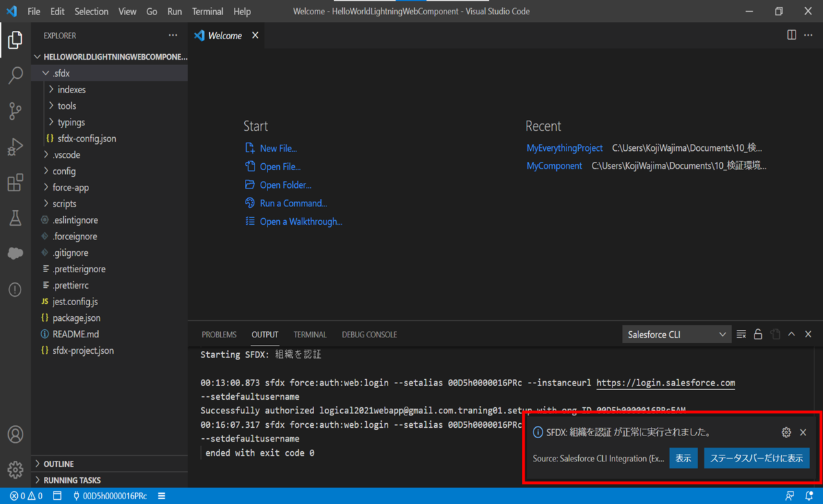Toggle output scroll lock icon
This screenshot has height=504, width=823.
coord(758,335)
